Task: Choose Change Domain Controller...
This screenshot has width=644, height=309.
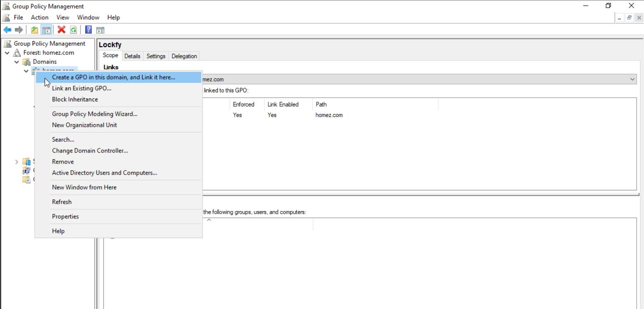Action: click(119, 150)
